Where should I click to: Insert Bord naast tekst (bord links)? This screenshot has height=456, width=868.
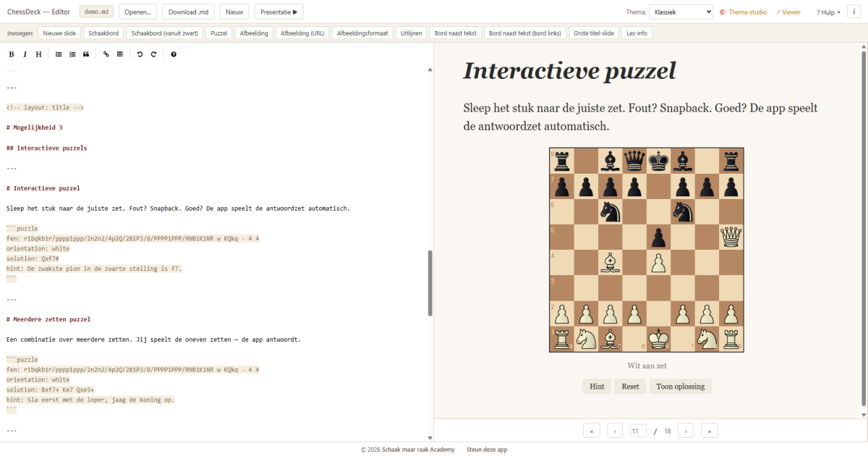pyautogui.click(x=526, y=33)
